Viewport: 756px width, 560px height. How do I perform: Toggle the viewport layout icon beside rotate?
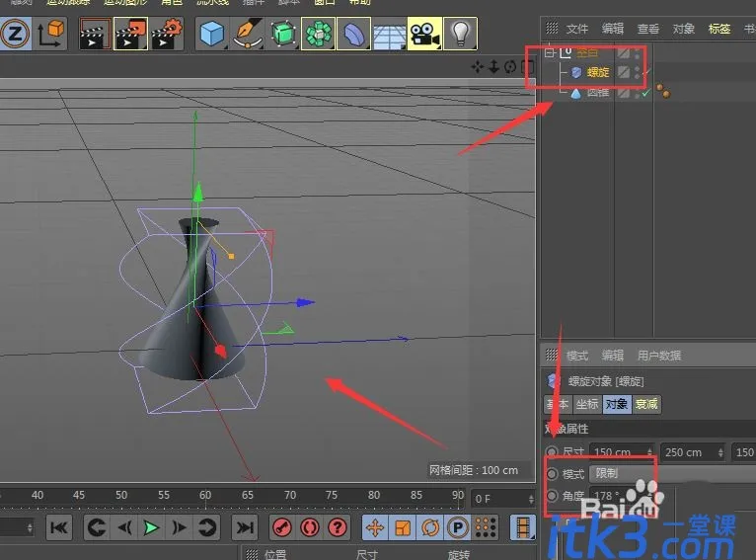(x=528, y=66)
